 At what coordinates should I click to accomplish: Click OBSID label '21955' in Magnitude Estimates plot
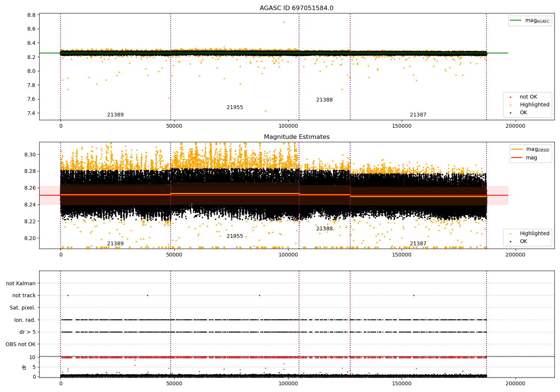pyautogui.click(x=235, y=236)
